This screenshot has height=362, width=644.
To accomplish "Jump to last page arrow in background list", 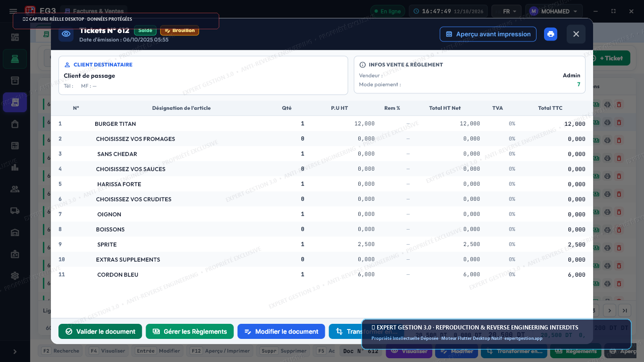I will pyautogui.click(x=625, y=311).
